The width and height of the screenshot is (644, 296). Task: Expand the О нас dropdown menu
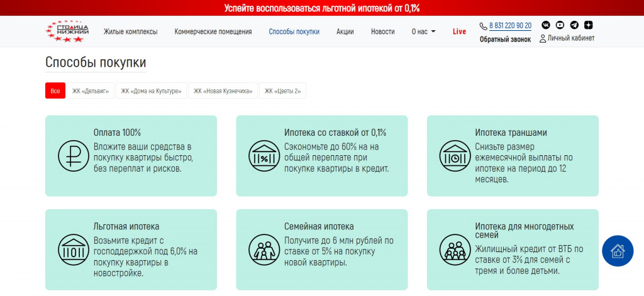point(423,31)
